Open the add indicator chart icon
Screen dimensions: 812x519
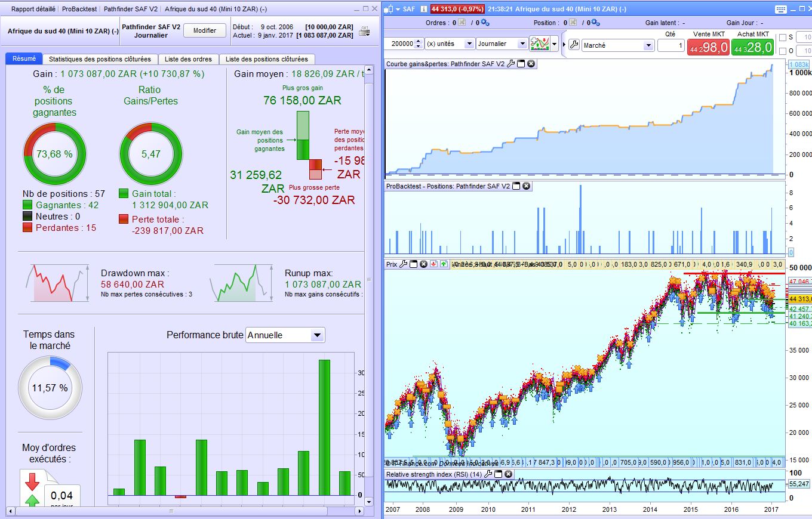pyautogui.click(x=540, y=44)
